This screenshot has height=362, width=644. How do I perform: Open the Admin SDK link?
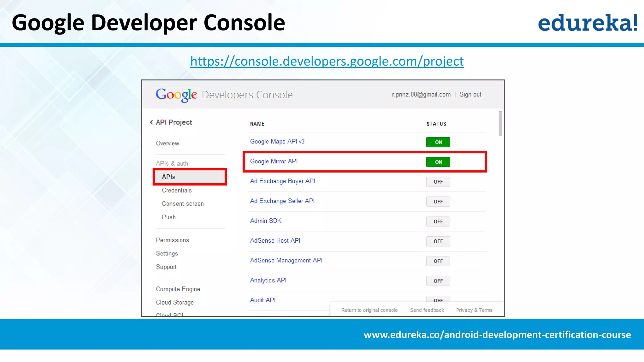266,221
